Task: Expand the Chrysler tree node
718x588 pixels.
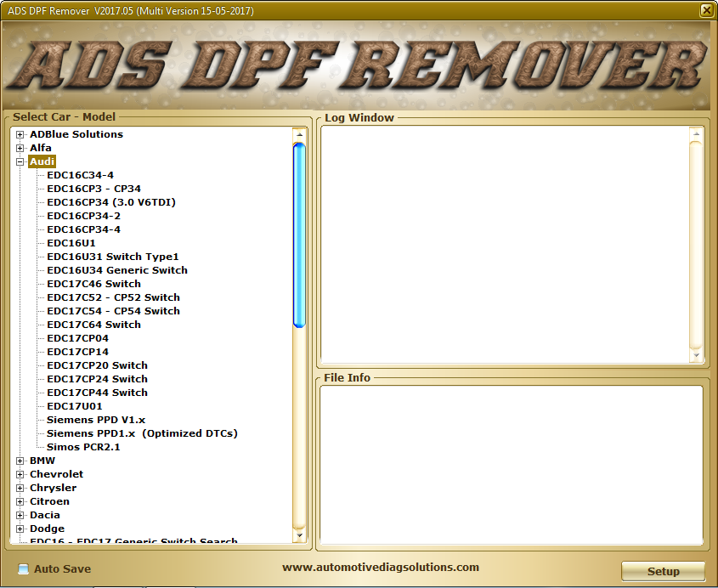Action: pos(20,489)
